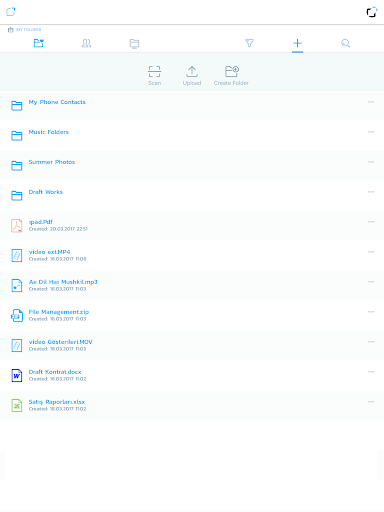
Task: Open the search magnifier icon
Action: 345,43
